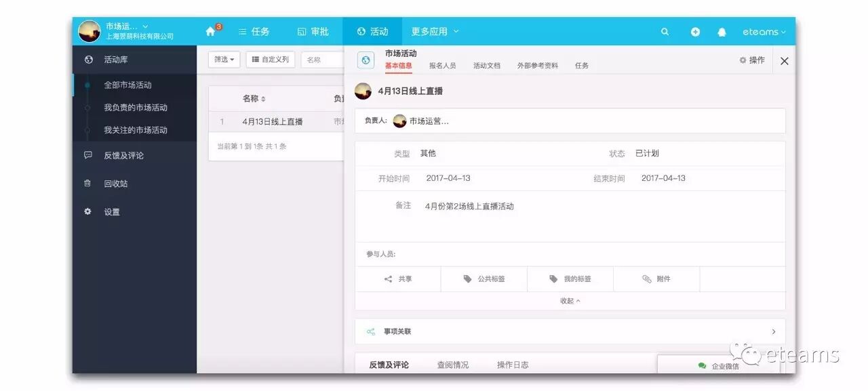This screenshot has height=391, width=868.
Task: Click the 自定义列 custom columns button
Action: 270,60
